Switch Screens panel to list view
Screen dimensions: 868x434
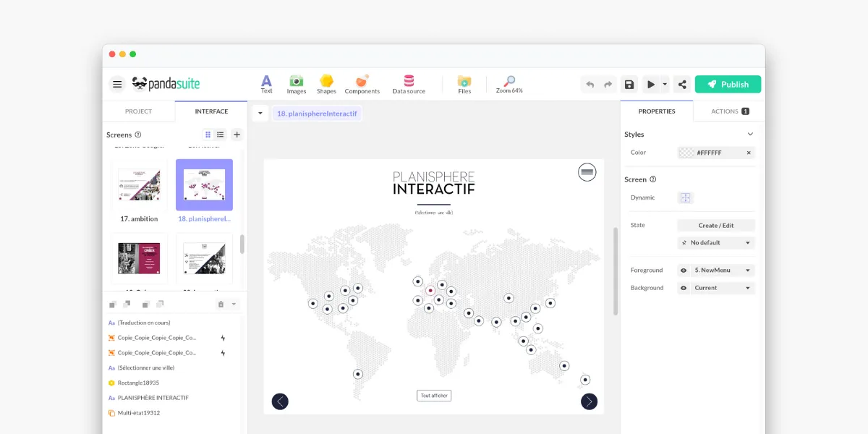[221, 135]
